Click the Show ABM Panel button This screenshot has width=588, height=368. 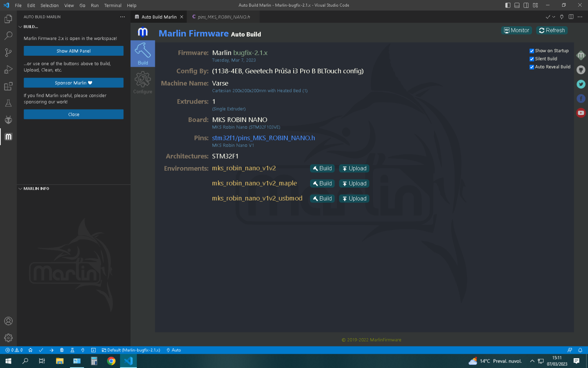click(74, 51)
